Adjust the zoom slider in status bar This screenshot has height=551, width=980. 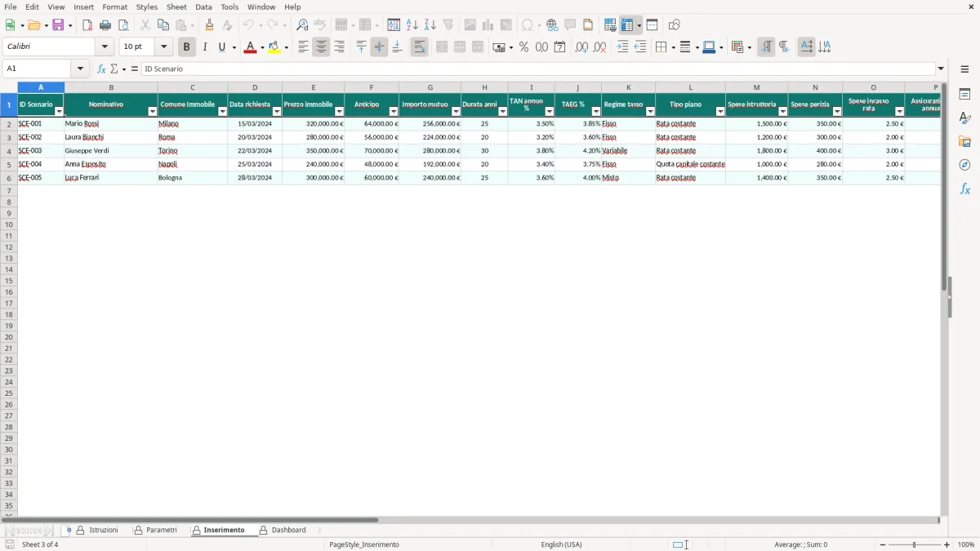click(915, 544)
